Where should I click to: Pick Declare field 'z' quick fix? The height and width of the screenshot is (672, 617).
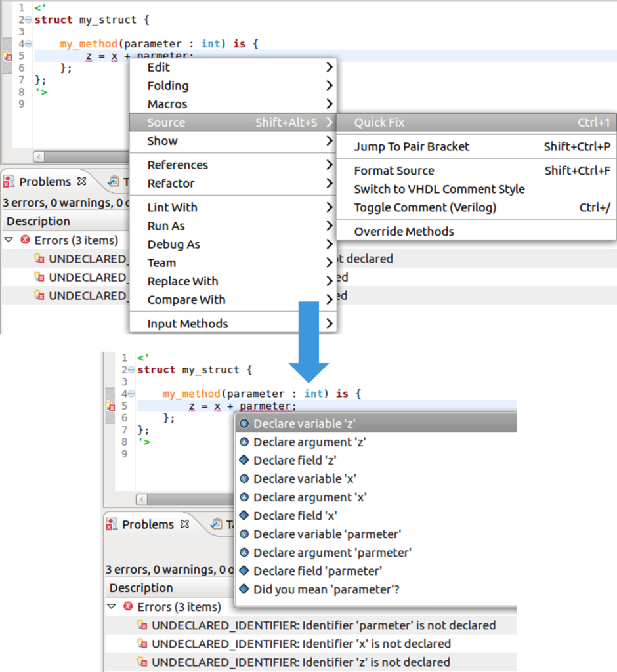tap(295, 461)
